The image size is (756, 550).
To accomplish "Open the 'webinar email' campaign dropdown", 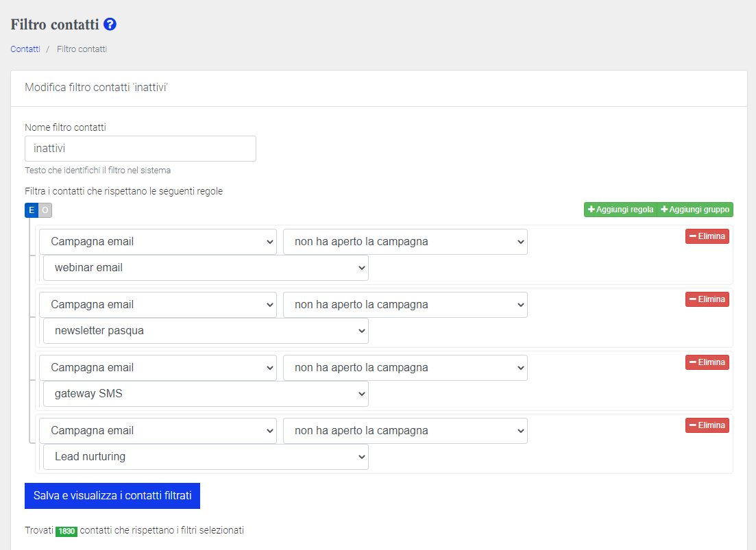I will click(206, 268).
